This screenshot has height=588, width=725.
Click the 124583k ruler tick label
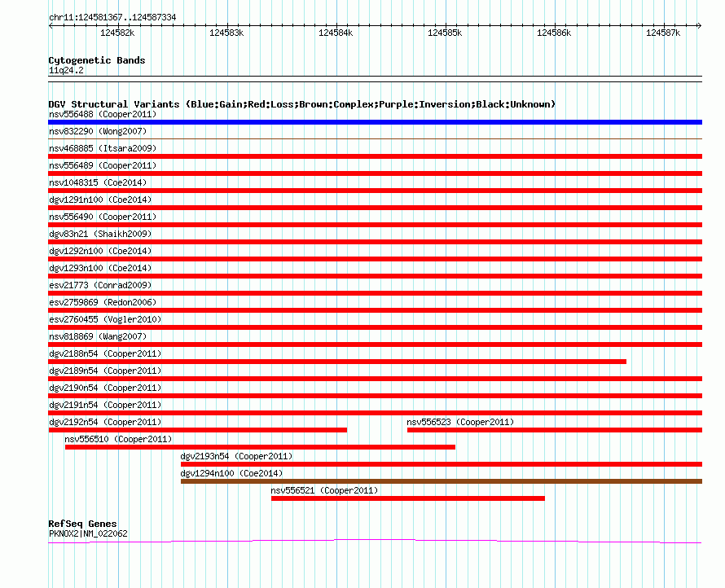tap(226, 33)
